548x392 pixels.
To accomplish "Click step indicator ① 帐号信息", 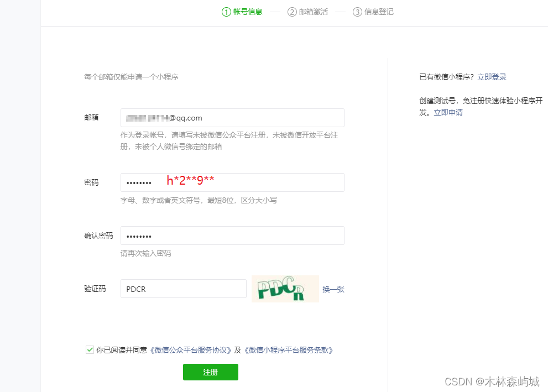I will click(242, 11).
